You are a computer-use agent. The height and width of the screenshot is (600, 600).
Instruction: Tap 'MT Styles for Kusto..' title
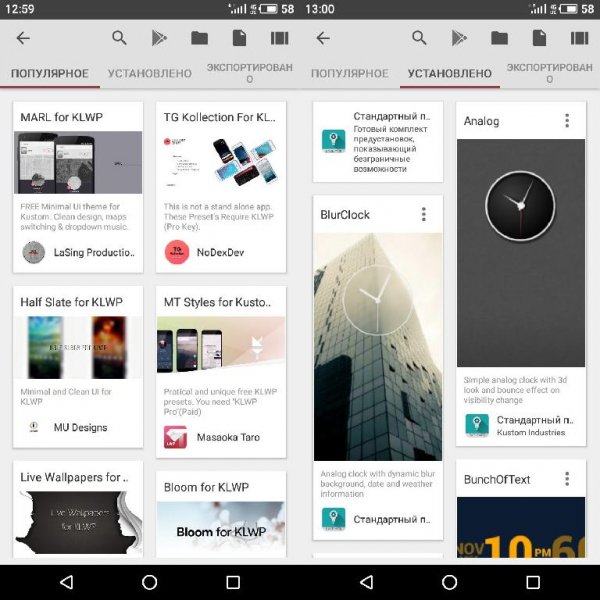click(217, 302)
